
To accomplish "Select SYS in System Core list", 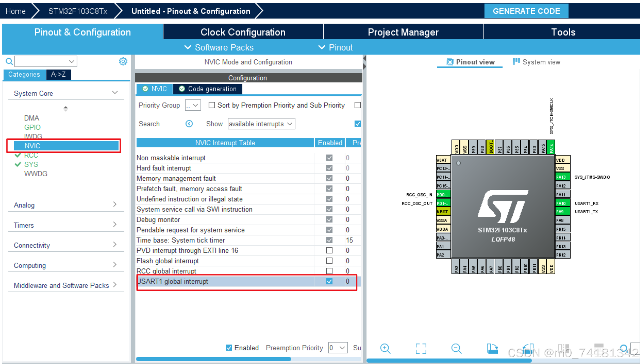I will coord(31,164).
